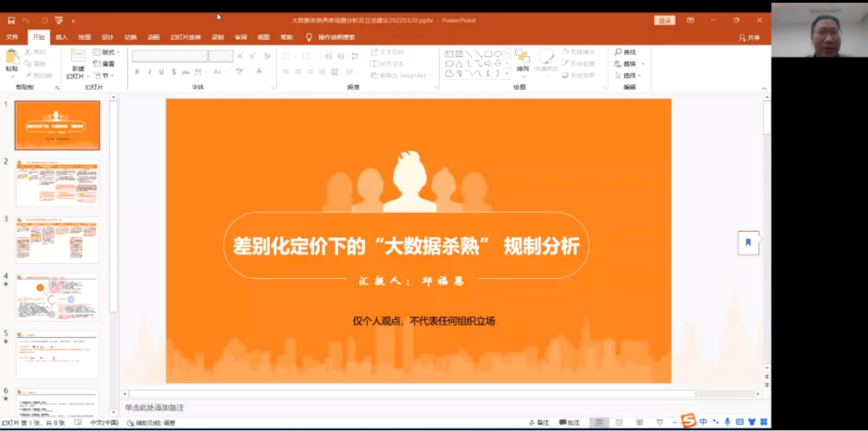Start slideshow from beginning via quick access icon

point(59,20)
